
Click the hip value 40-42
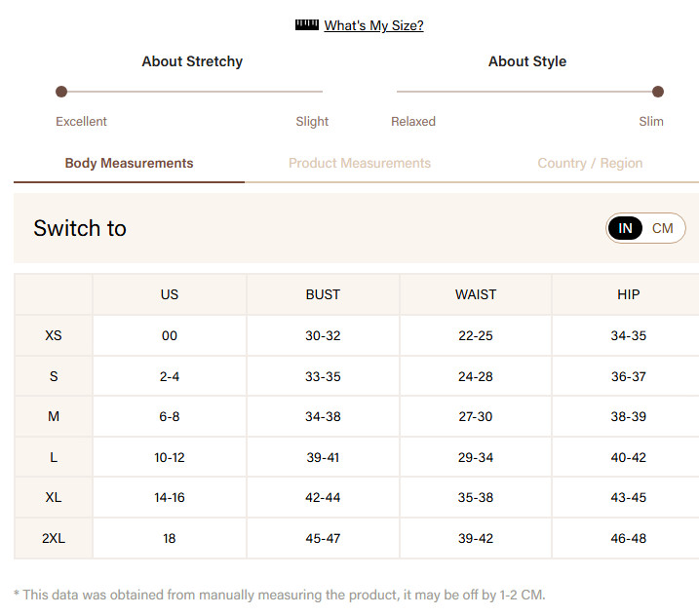pos(629,458)
